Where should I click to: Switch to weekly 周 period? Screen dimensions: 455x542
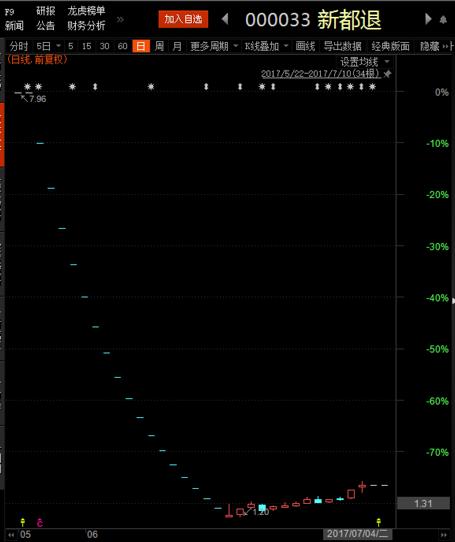point(159,46)
